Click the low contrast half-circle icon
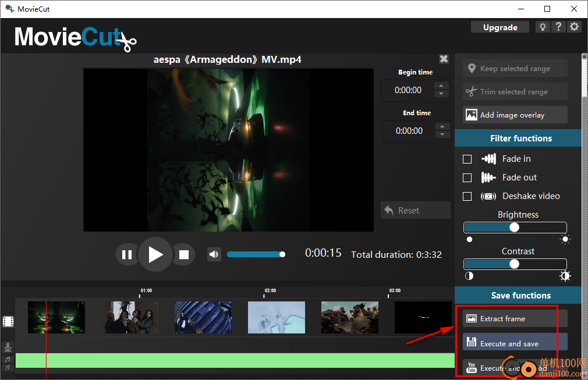Screen dimensions: 588x380 tap(469, 276)
